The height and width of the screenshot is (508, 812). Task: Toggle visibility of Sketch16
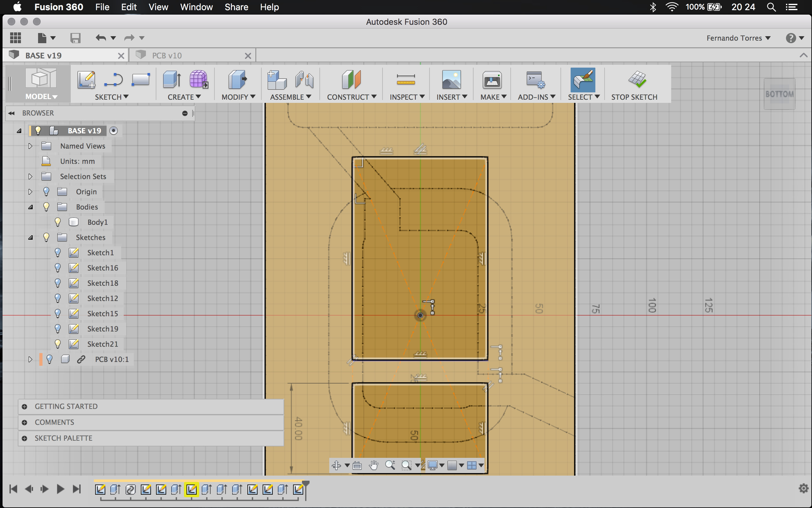(x=58, y=268)
